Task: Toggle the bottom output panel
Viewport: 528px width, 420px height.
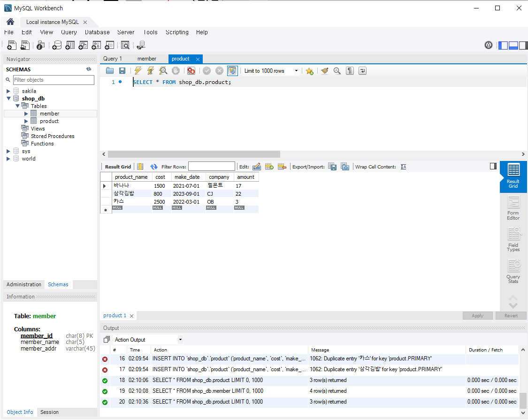Action: click(513, 46)
